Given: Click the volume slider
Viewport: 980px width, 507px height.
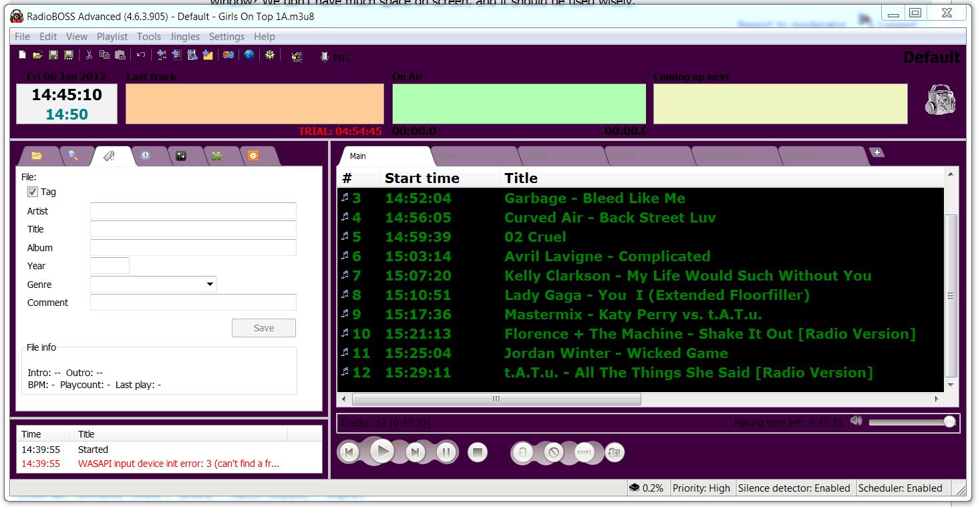Looking at the screenshot, I should pyautogui.click(x=912, y=422).
